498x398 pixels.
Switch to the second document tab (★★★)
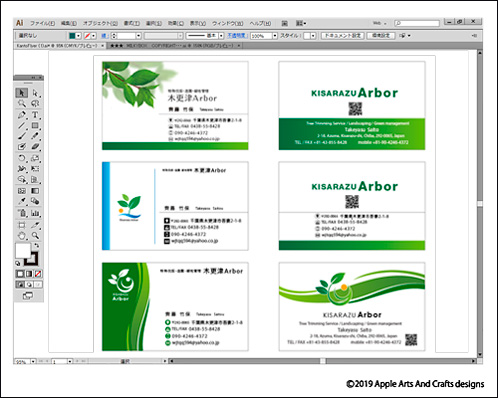(175, 46)
